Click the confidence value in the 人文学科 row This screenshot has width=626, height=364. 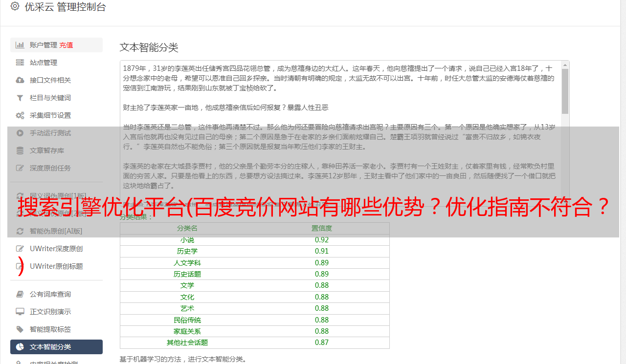[x=322, y=263]
